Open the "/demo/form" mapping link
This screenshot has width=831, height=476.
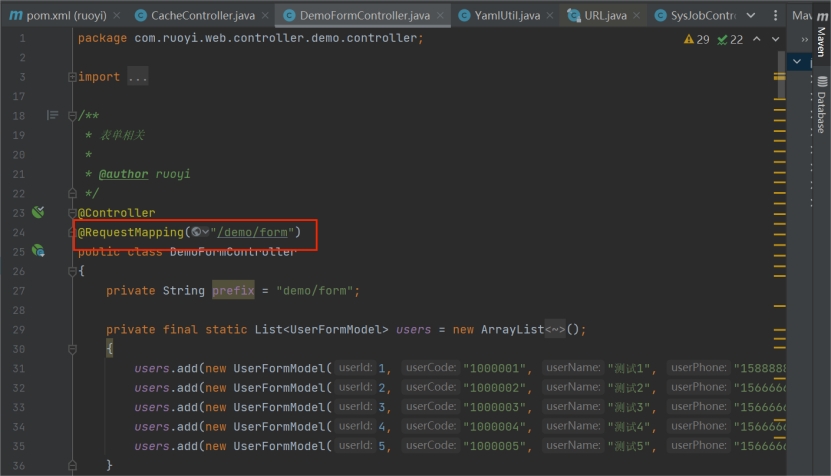pos(253,232)
